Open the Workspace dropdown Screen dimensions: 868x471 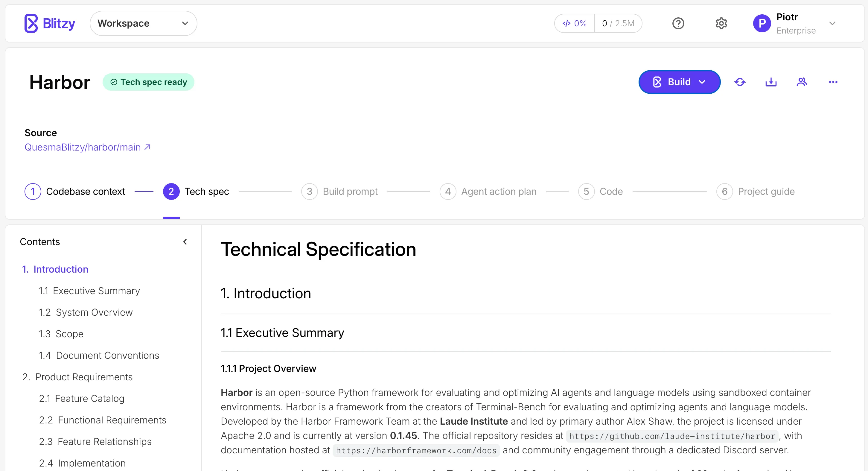[143, 23]
